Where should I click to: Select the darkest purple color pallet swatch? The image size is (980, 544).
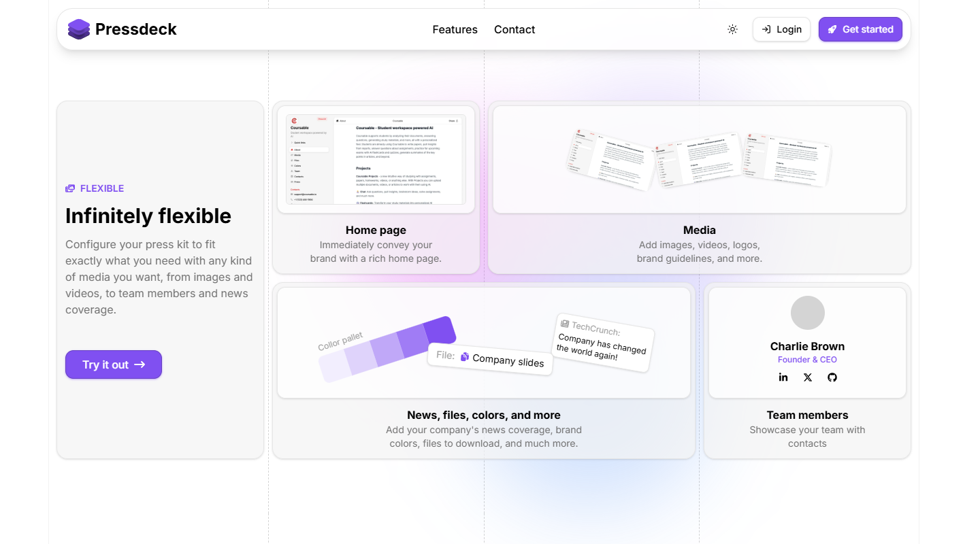pos(439,331)
